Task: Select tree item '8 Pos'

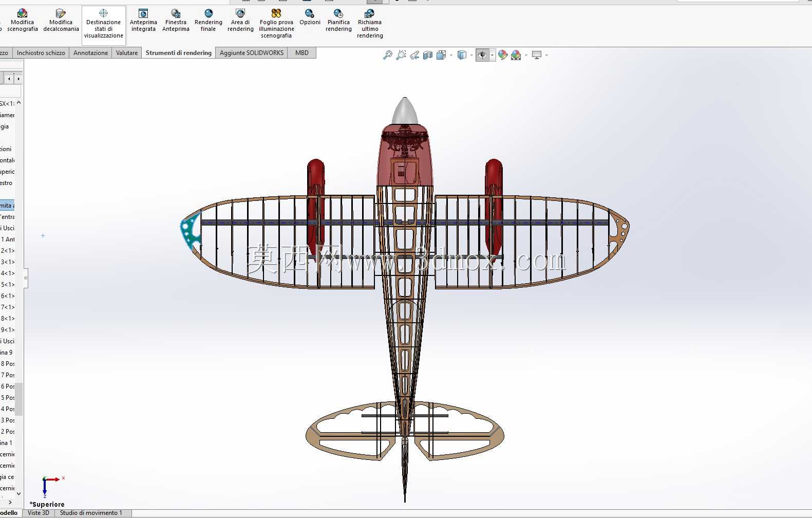Action: coord(8,364)
